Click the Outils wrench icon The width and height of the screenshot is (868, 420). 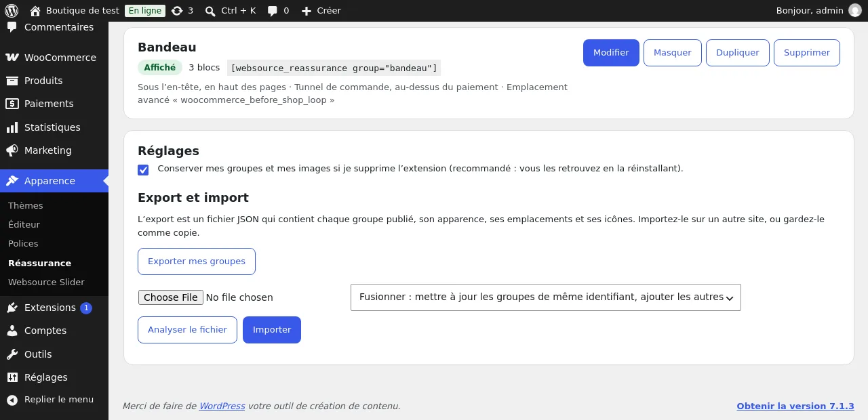pos(12,354)
